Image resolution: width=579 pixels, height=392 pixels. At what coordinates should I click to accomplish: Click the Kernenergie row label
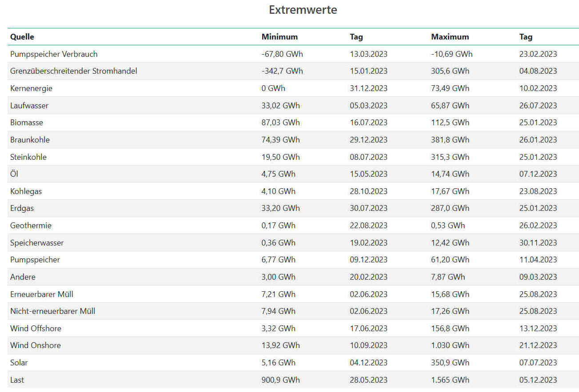point(31,88)
